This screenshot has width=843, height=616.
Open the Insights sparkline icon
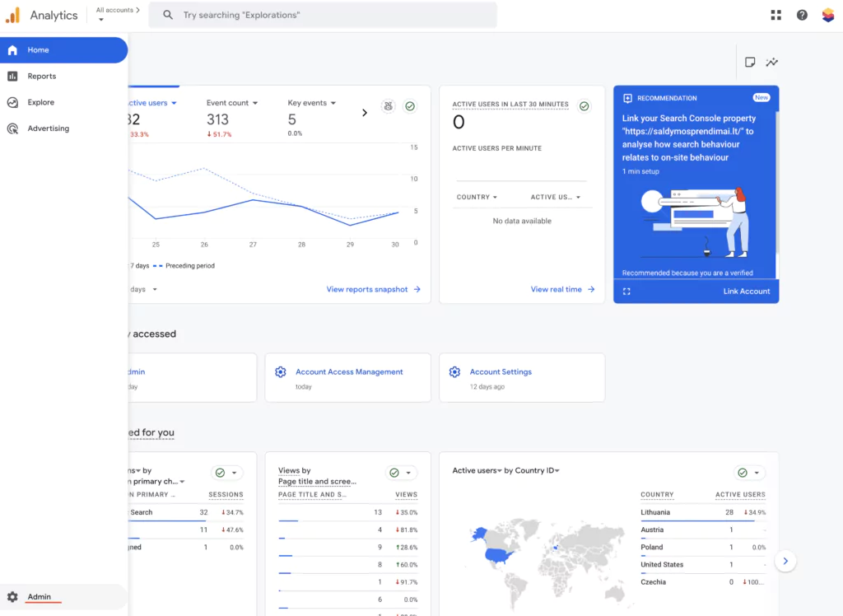(x=772, y=63)
